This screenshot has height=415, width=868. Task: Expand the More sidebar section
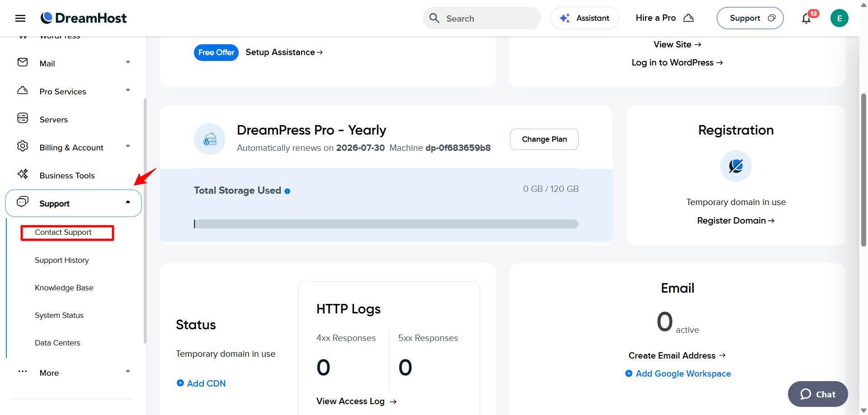[128, 372]
